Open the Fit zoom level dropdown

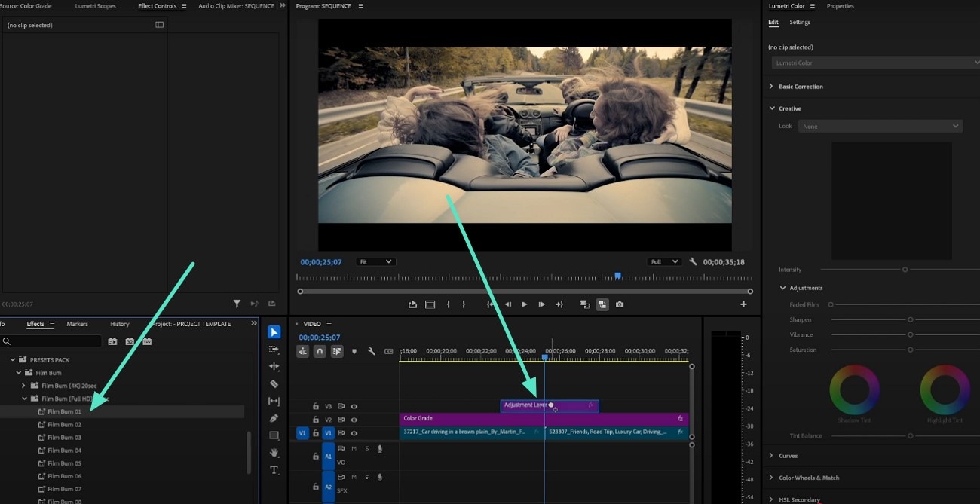click(375, 261)
